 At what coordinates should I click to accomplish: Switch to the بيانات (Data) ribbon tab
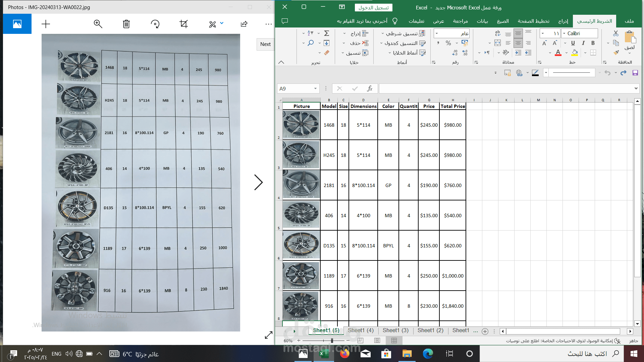click(482, 21)
